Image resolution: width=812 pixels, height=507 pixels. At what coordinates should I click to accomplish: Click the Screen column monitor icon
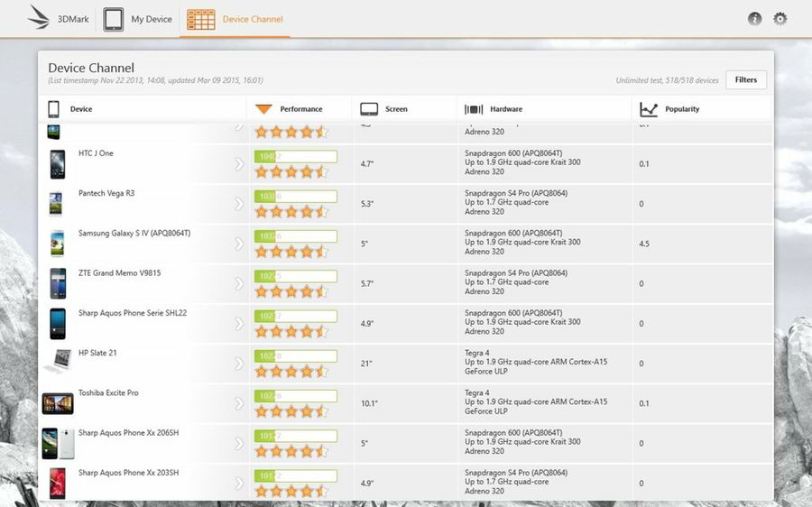click(x=368, y=109)
